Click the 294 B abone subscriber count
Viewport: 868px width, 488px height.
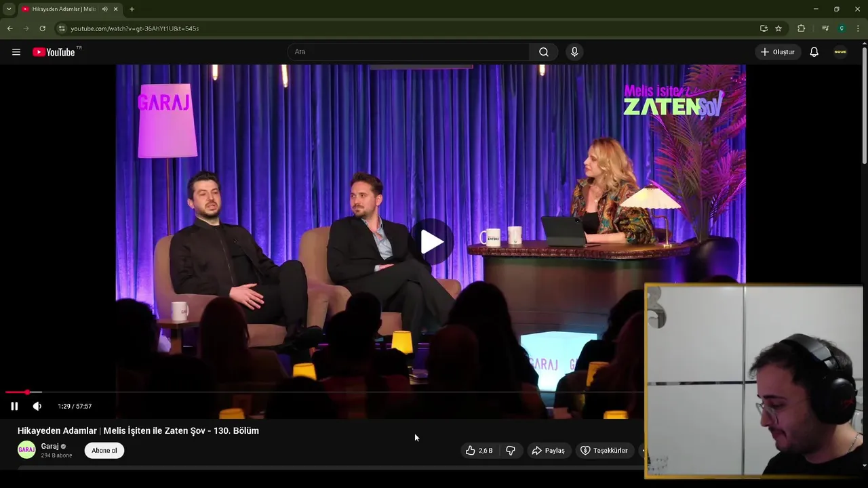57,455
